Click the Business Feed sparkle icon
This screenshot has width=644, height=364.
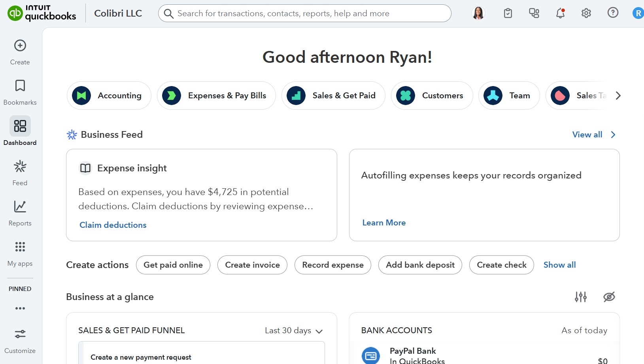[72, 135]
